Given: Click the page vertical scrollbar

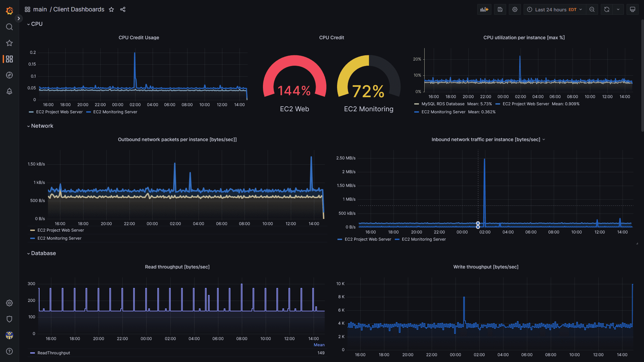Looking at the screenshot, I should tap(642, 75).
